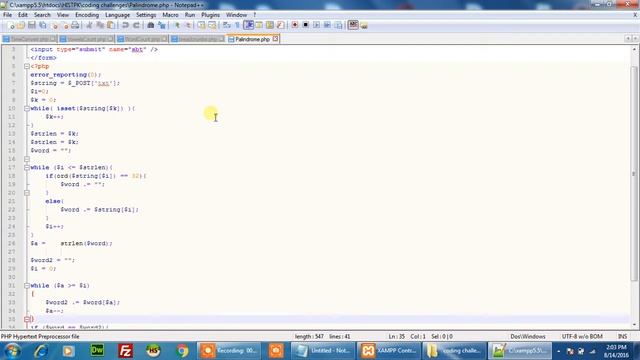Switch to the XAMPP Control taskbar window
Viewport: 640px width, 360px height.
[x=388, y=351]
